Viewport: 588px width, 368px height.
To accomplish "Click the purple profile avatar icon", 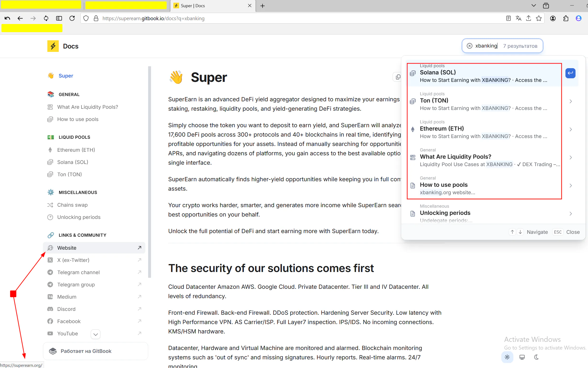I will [578, 18].
